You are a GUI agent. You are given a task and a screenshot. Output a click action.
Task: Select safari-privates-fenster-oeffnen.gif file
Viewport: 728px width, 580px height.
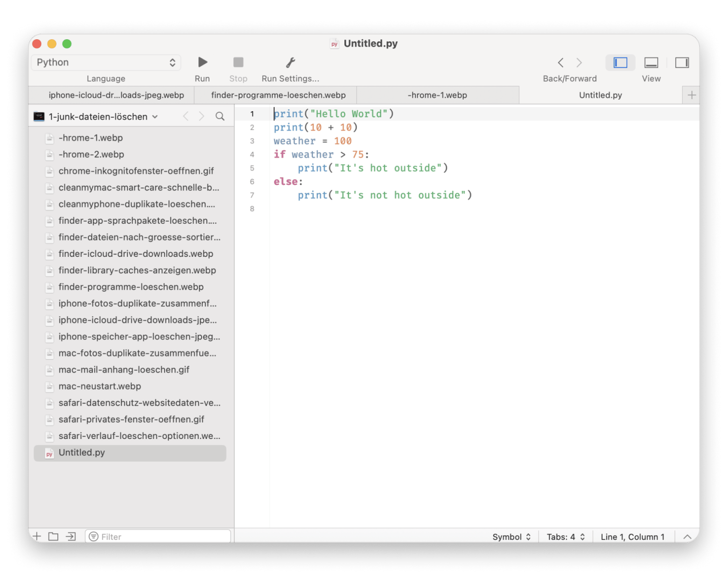click(130, 420)
